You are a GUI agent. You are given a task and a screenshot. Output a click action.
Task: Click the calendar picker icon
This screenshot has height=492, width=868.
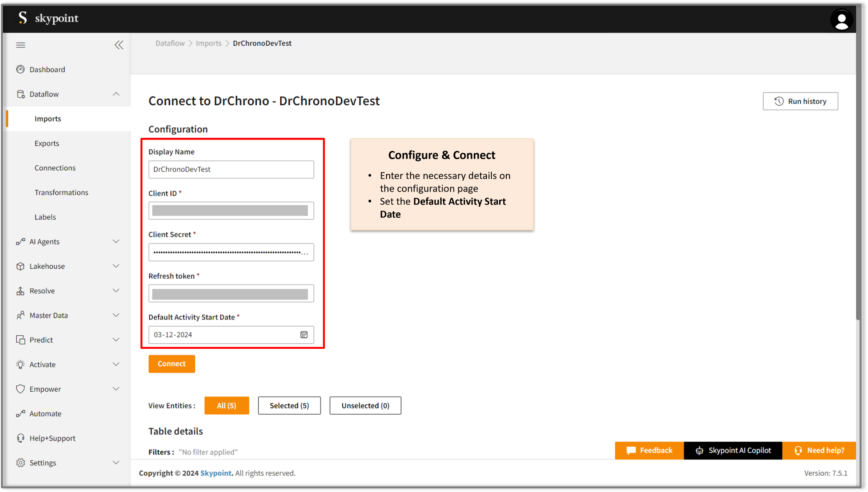click(x=304, y=335)
